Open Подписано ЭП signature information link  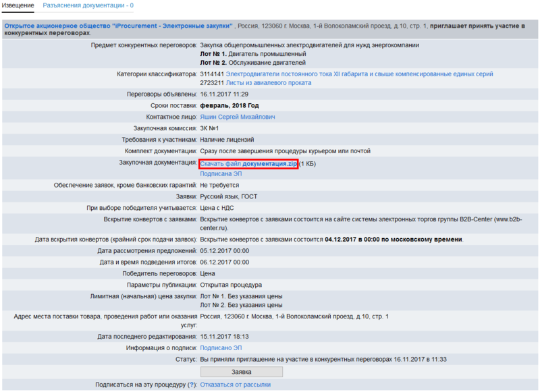(x=221, y=347)
